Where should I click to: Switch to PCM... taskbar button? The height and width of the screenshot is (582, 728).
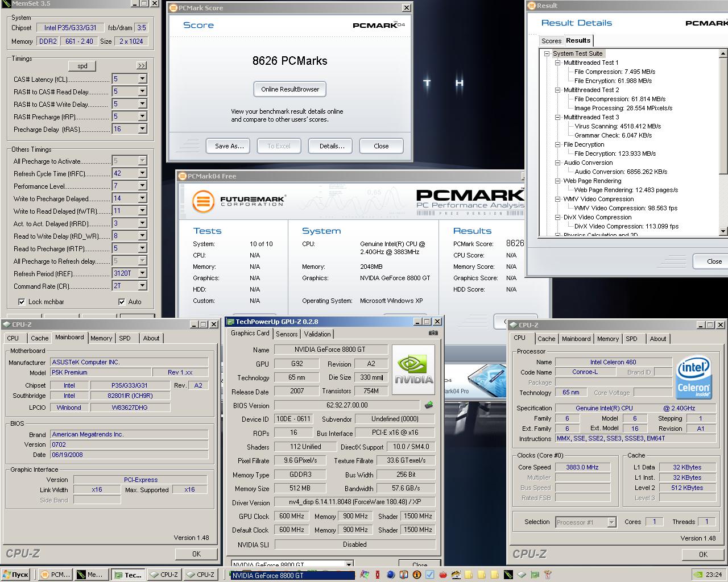(x=56, y=575)
